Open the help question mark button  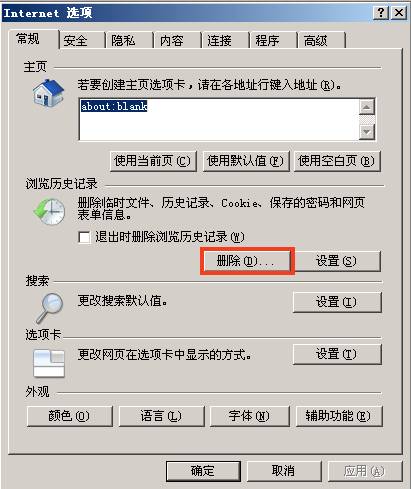click(x=381, y=13)
